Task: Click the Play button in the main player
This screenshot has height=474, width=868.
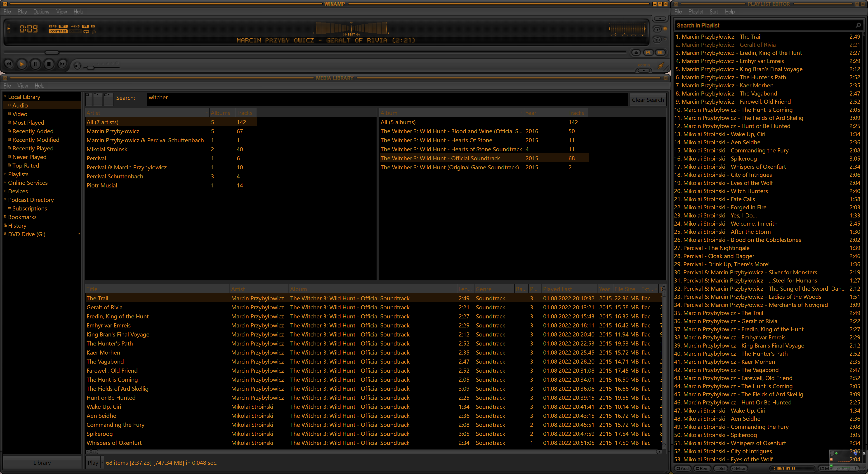Action: pyautogui.click(x=22, y=64)
